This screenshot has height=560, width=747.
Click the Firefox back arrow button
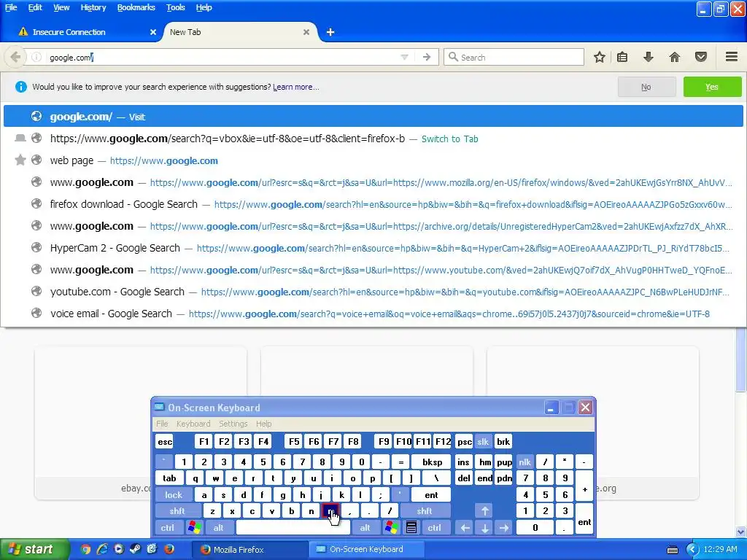(x=15, y=57)
